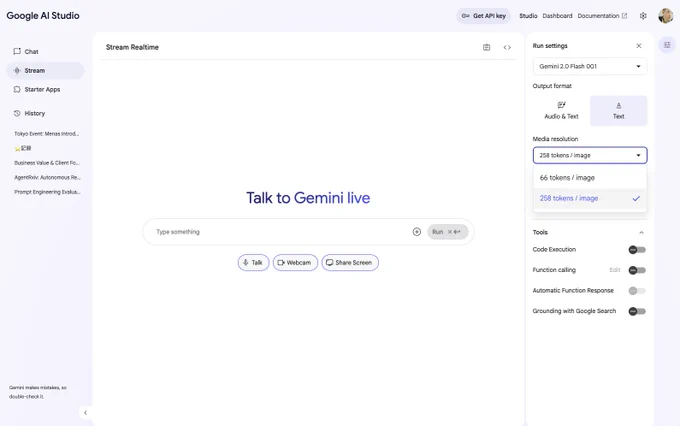The image size is (680, 426).
Task: Toggle Grounding with Google Search switch
Action: point(637,311)
